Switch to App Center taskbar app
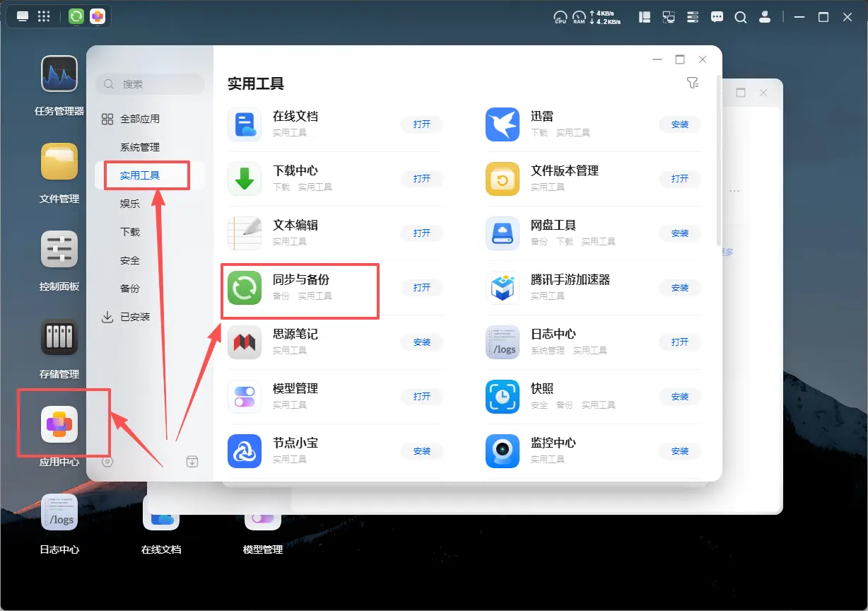The image size is (868, 611). click(98, 16)
